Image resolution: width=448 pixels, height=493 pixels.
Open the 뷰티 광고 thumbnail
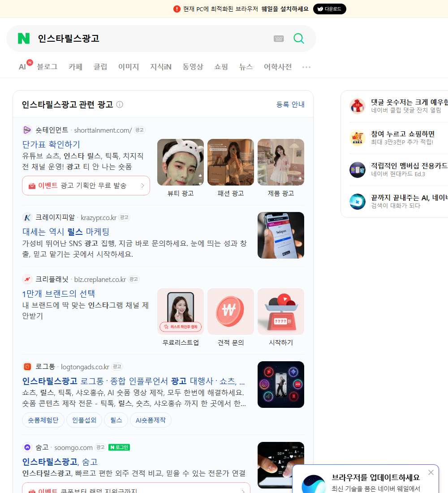(x=181, y=162)
